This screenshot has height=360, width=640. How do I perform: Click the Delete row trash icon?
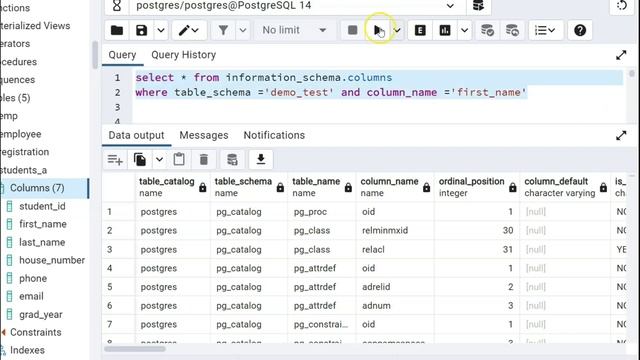(204, 160)
